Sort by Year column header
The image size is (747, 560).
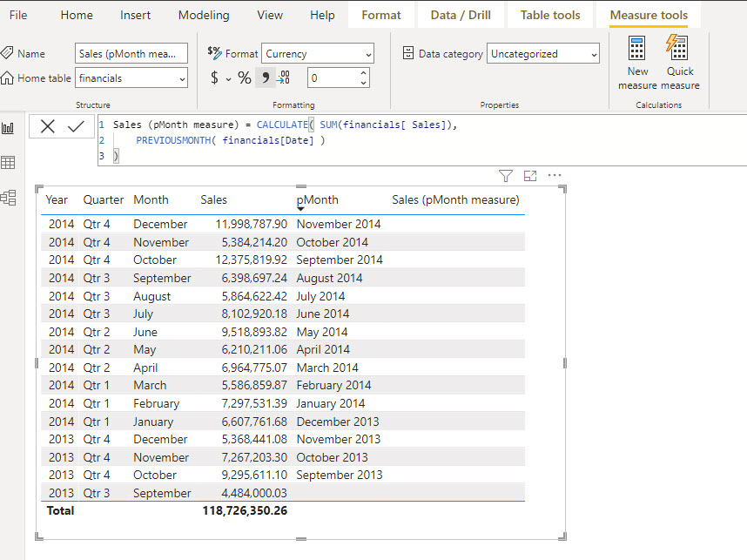click(57, 199)
